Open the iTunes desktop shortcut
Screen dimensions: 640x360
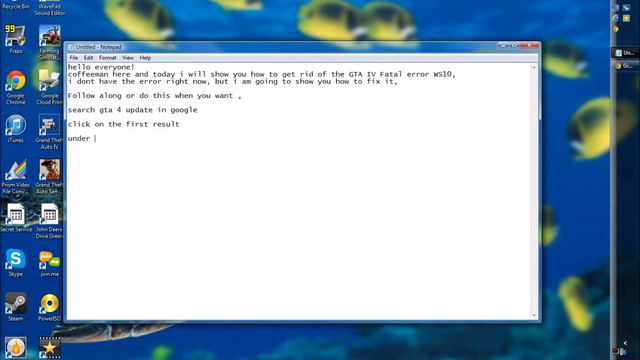click(16, 129)
